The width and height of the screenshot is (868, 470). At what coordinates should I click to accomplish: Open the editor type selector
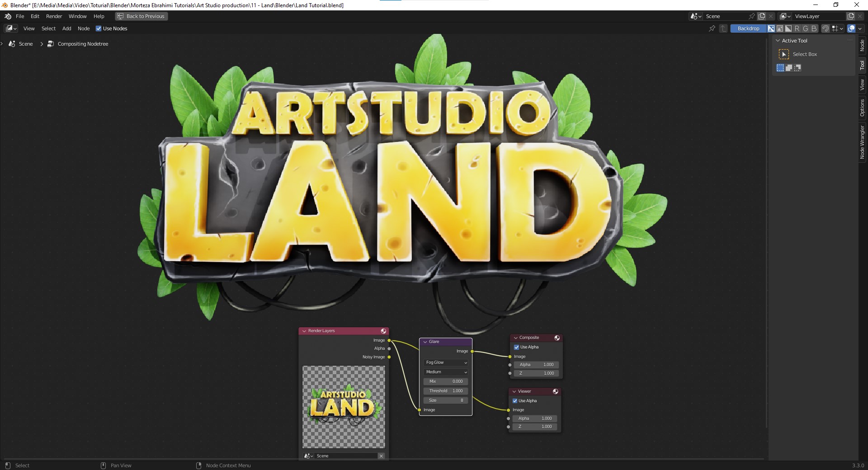click(9, 28)
